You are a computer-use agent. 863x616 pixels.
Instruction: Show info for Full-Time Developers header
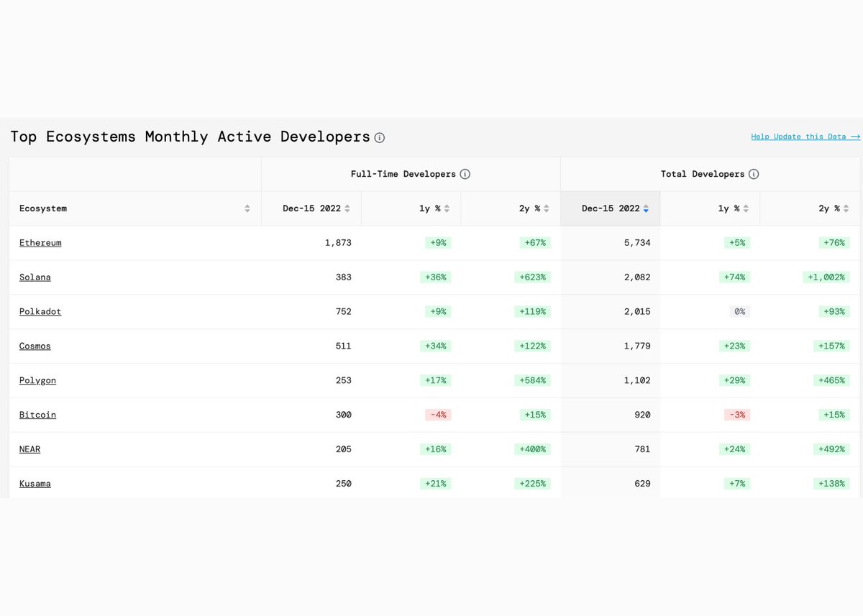tap(465, 174)
